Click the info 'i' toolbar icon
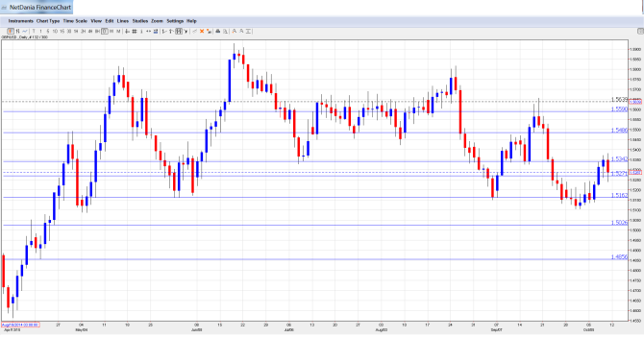 click(x=141, y=31)
